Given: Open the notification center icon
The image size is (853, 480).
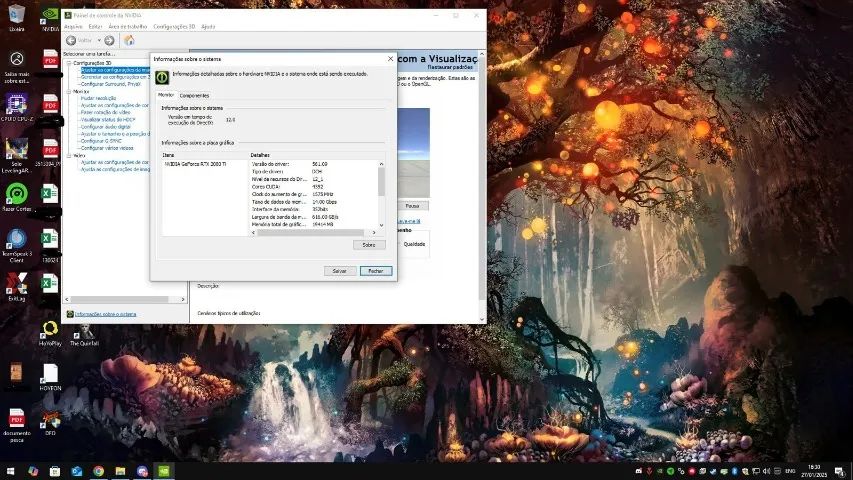Looking at the screenshot, I should tap(840, 471).
